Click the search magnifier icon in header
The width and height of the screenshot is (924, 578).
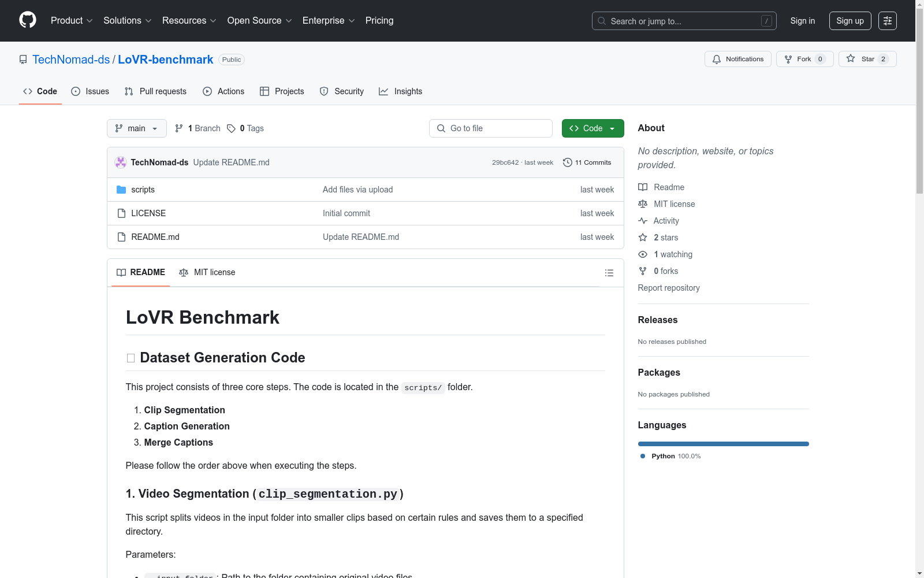pyautogui.click(x=602, y=21)
